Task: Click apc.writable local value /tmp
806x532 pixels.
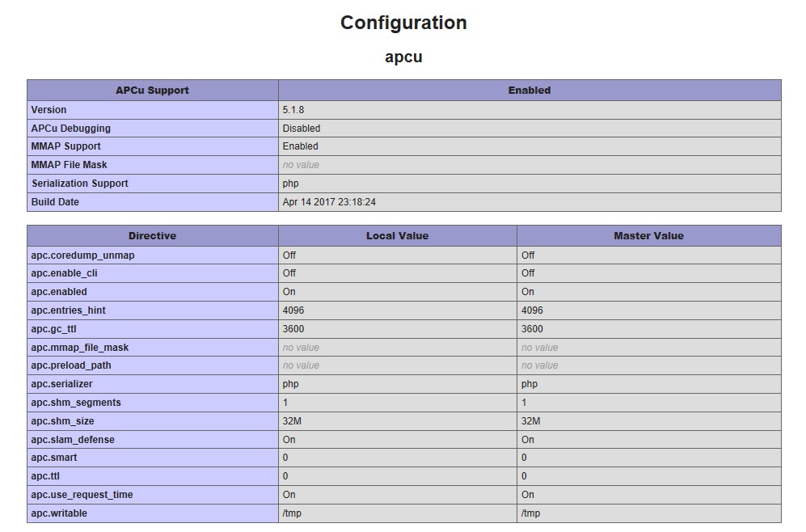Action: click(x=292, y=513)
